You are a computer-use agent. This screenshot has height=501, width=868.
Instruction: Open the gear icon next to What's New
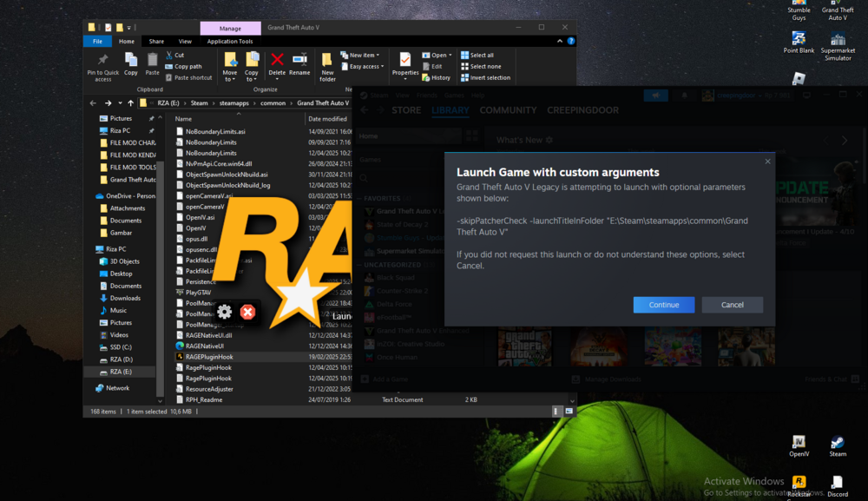coord(549,140)
